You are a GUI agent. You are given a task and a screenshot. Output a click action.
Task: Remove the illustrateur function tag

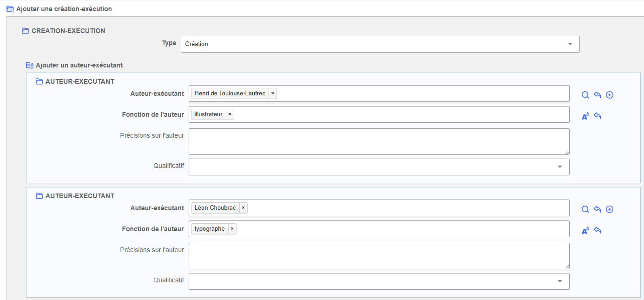tap(230, 114)
